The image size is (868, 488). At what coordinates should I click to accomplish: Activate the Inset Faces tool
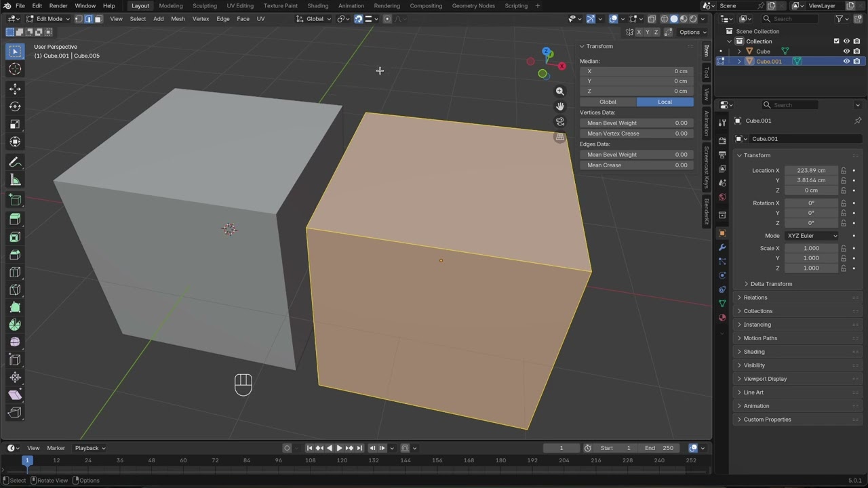click(15, 237)
